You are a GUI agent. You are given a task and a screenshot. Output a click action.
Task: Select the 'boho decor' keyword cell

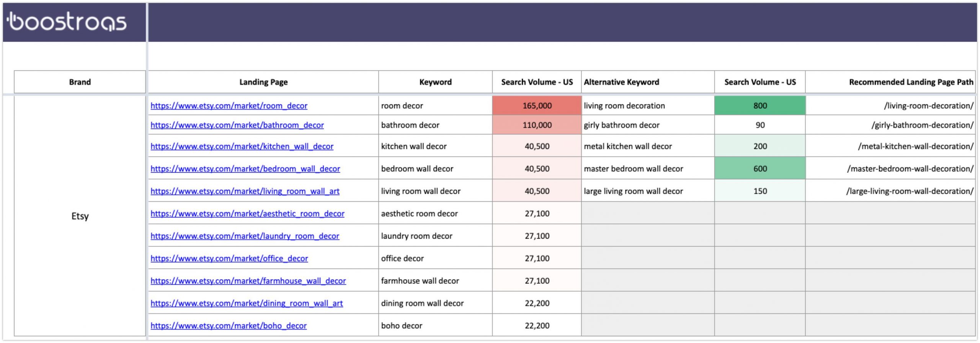pos(435,326)
